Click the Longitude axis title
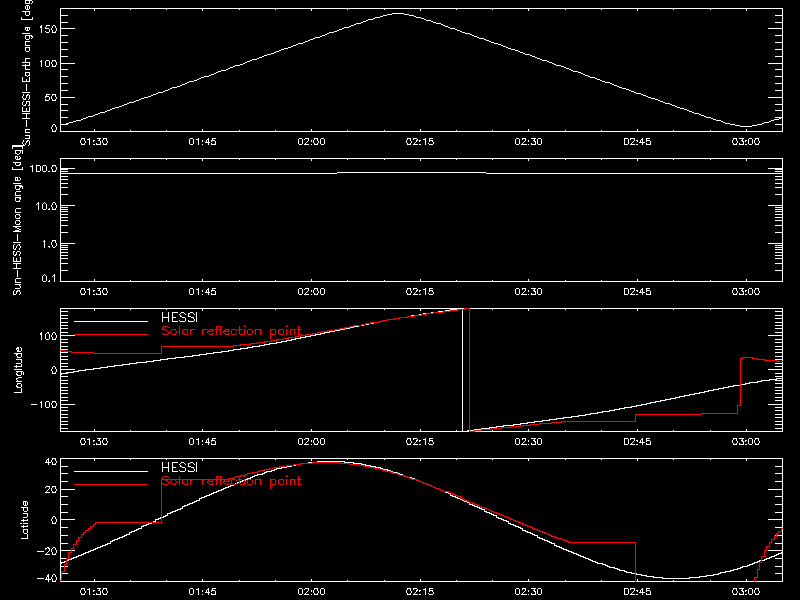The width and height of the screenshot is (800, 600). (x=18, y=370)
